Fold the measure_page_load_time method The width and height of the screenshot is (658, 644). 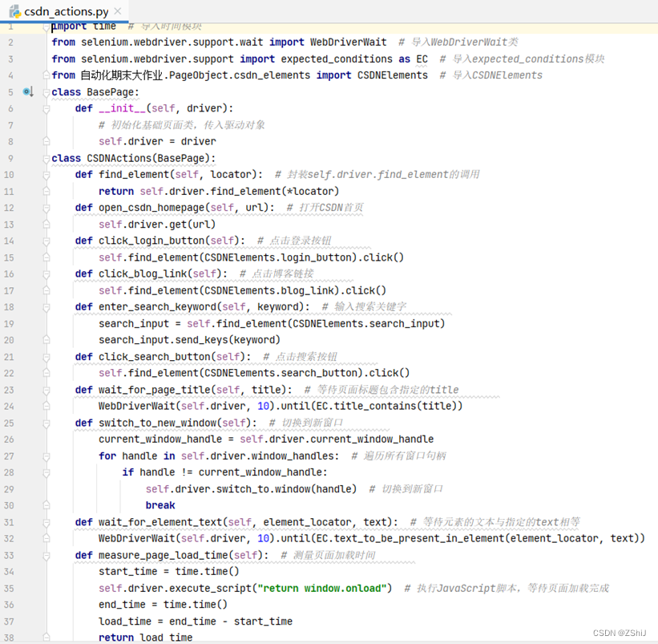click(x=46, y=557)
